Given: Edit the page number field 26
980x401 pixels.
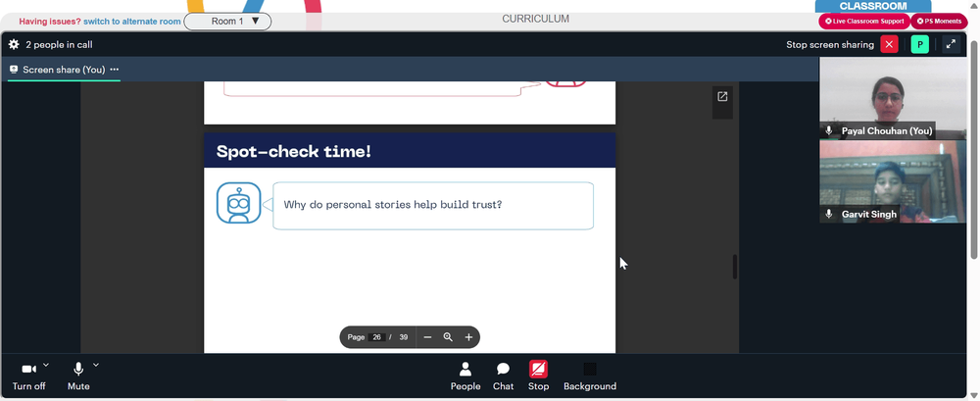Looking at the screenshot, I should pos(376,337).
